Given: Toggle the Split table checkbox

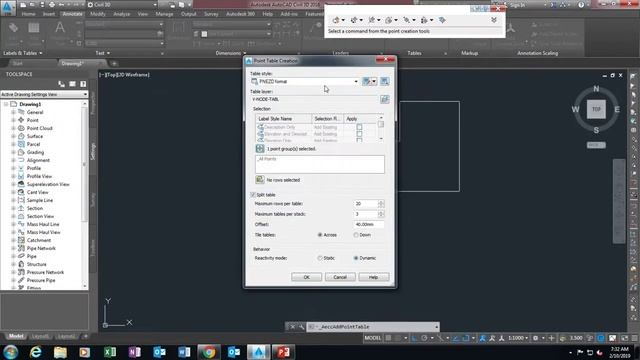Looking at the screenshot, I should (x=253, y=195).
